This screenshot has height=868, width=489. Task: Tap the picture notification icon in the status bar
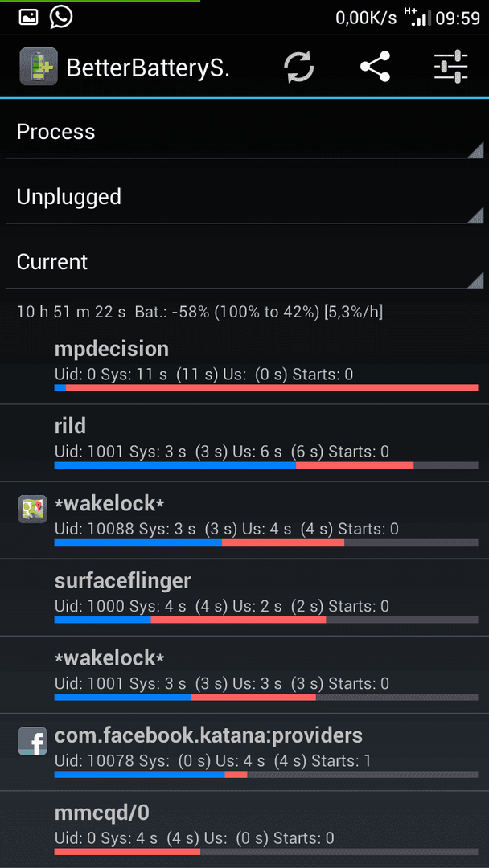[29, 18]
